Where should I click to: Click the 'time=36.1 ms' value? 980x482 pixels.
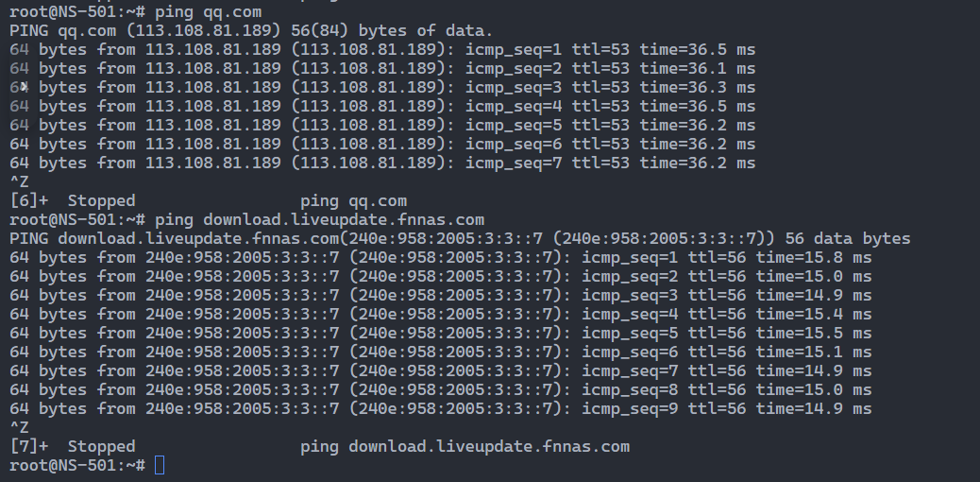698,68
